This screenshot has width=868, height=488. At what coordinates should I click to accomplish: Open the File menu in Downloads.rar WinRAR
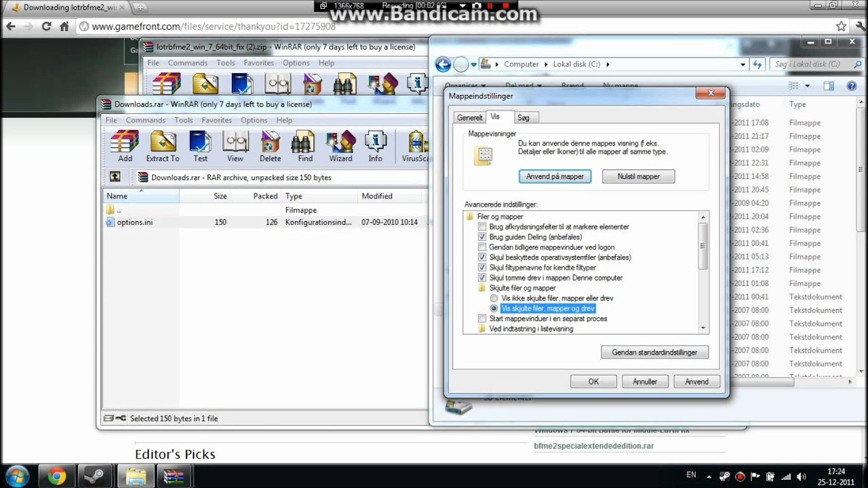pyautogui.click(x=111, y=120)
